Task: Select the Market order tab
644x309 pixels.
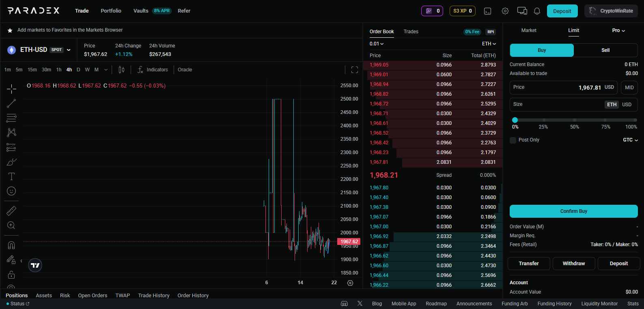Action: click(x=529, y=30)
